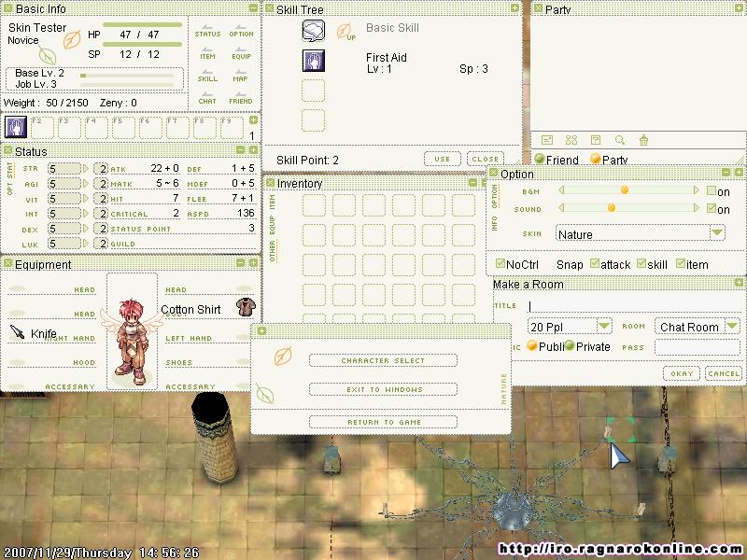The image size is (747, 560).
Task: Expand the Skill Tree window with plus
Action: 515,8
